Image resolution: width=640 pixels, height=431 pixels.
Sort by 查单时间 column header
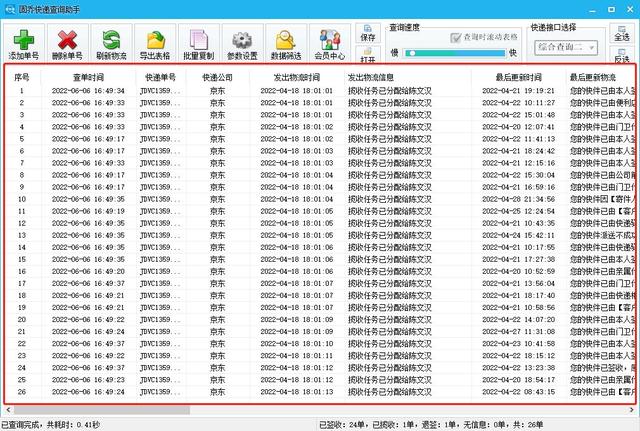(x=88, y=77)
